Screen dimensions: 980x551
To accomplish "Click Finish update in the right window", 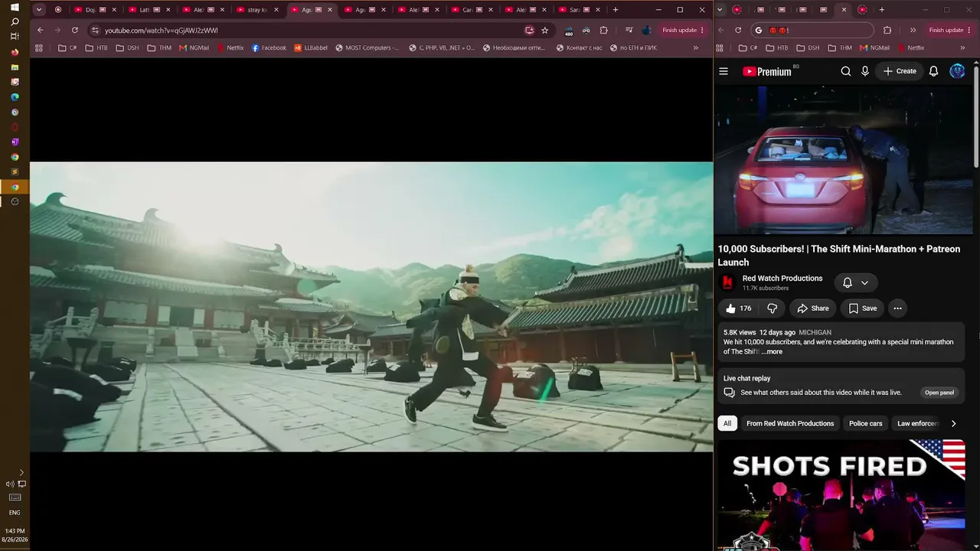I will click(x=950, y=30).
